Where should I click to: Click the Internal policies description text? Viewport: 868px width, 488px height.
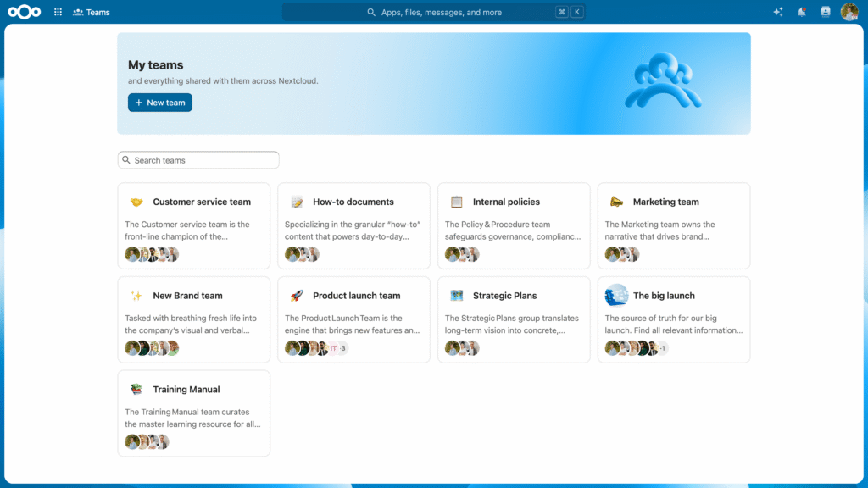(513, 230)
